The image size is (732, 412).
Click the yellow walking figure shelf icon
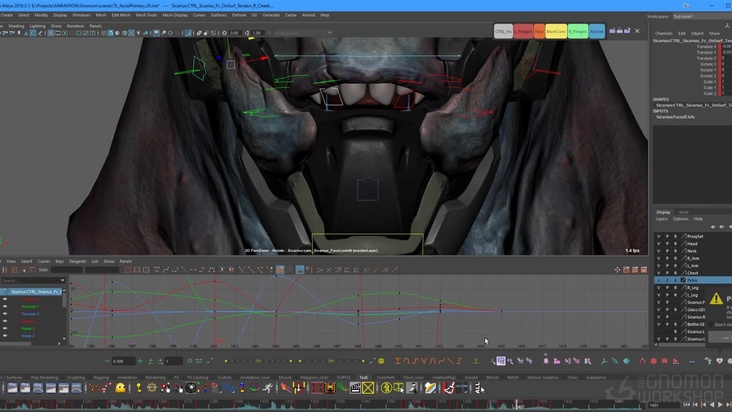click(386, 388)
